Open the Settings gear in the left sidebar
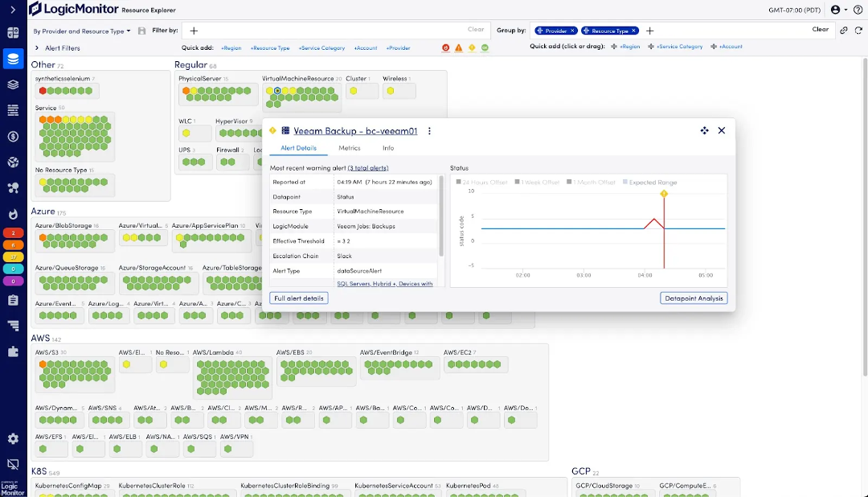The image size is (868, 497). (11, 440)
